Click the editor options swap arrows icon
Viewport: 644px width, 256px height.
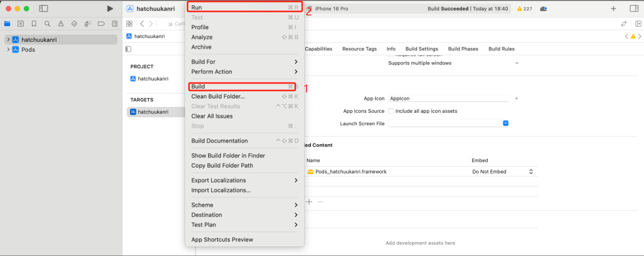(624, 23)
